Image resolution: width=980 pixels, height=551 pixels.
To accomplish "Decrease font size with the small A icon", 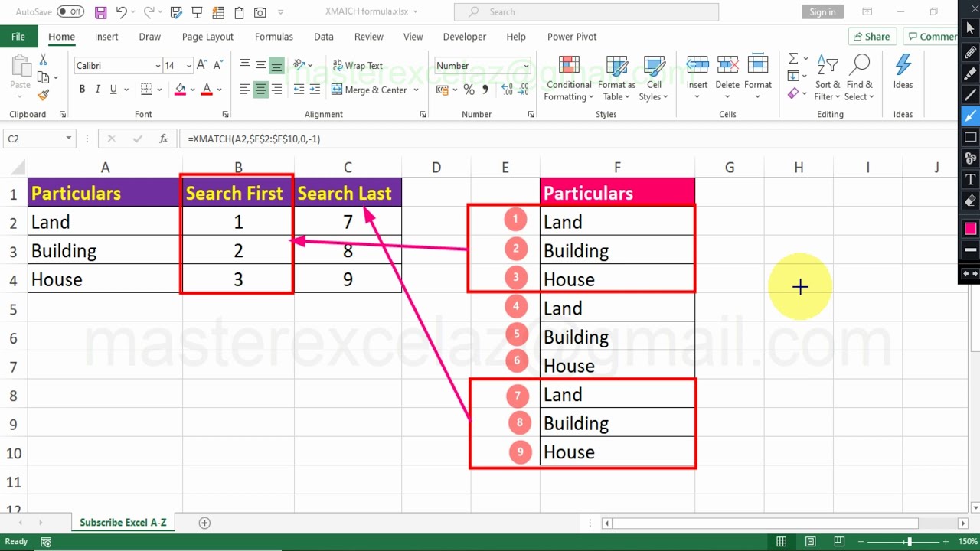I will coord(218,66).
